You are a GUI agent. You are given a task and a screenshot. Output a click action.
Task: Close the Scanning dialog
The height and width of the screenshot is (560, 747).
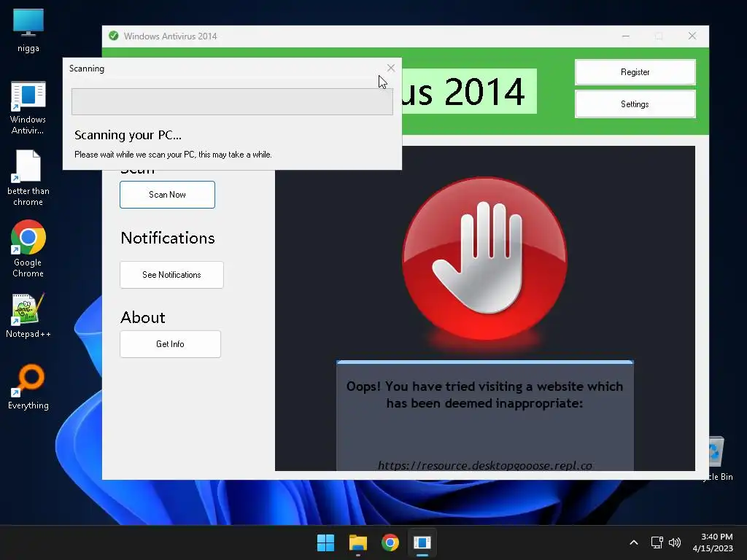[391, 68]
